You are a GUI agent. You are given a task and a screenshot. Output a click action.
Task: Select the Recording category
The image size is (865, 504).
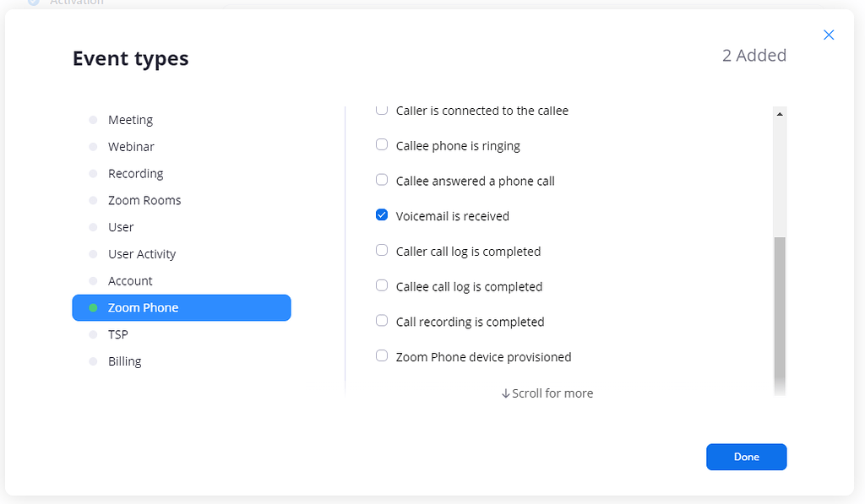[136, 173]
